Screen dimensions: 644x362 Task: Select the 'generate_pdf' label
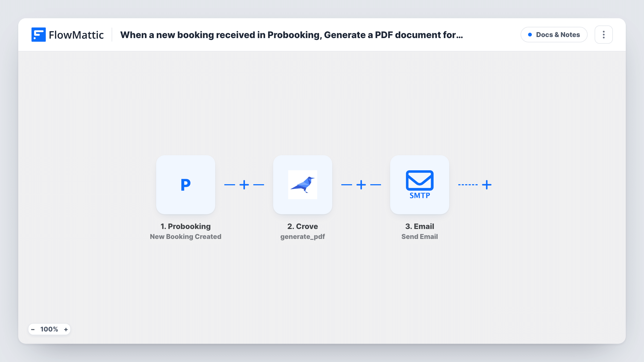[x=303, y=237]
